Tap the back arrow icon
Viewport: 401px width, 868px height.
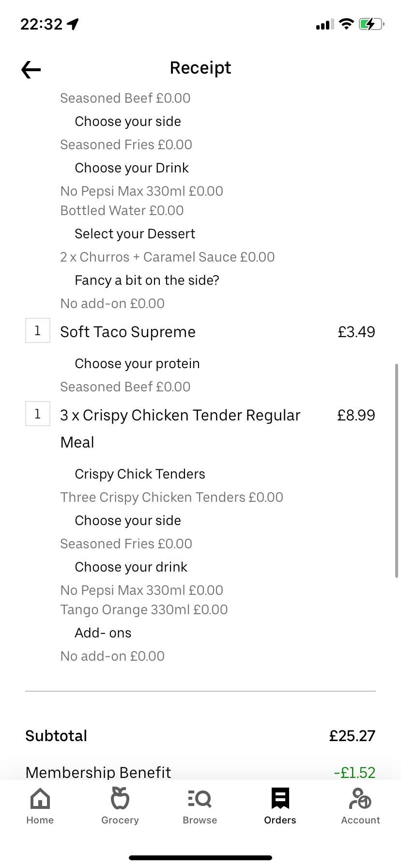pos(31,70)
